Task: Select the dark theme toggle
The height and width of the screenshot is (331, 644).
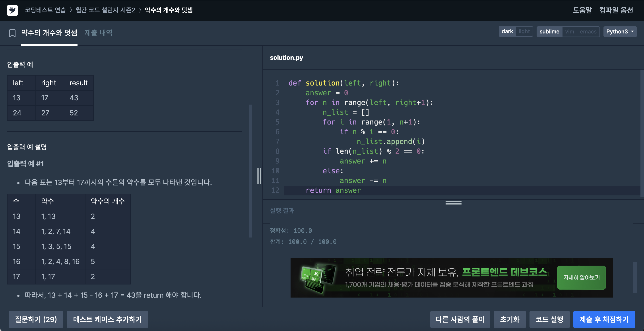Action: [x=507, y=31]
